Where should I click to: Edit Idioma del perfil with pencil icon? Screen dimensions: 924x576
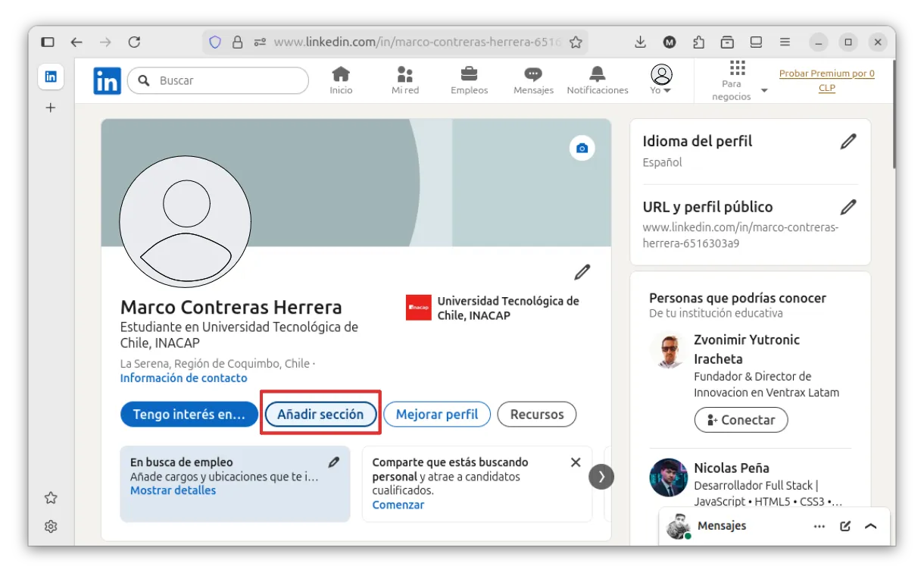coord(848,142)
